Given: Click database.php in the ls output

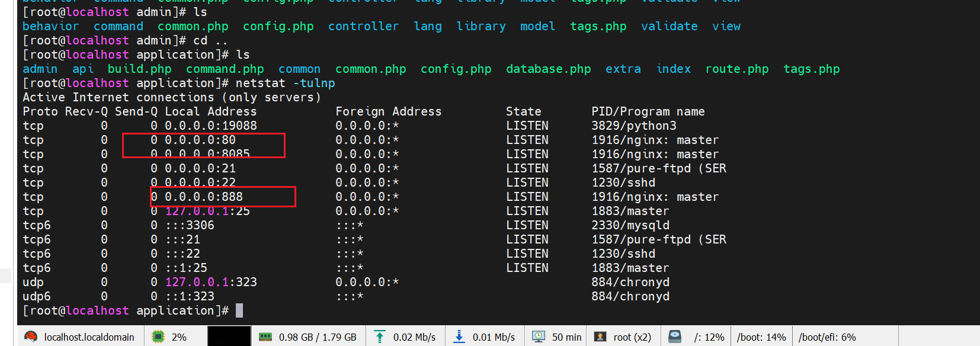Looking at the screenshot, I should (x=548, y=69).
